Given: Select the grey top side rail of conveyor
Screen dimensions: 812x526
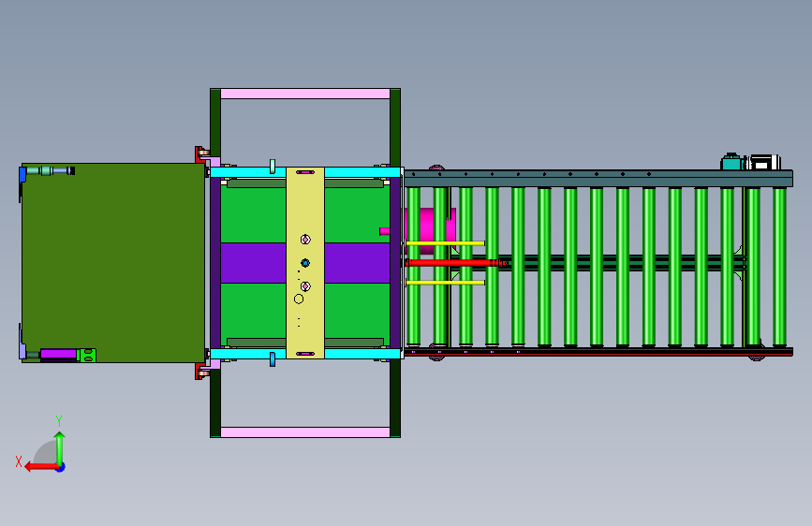Looking at the screenshot, I should point(598,178).
